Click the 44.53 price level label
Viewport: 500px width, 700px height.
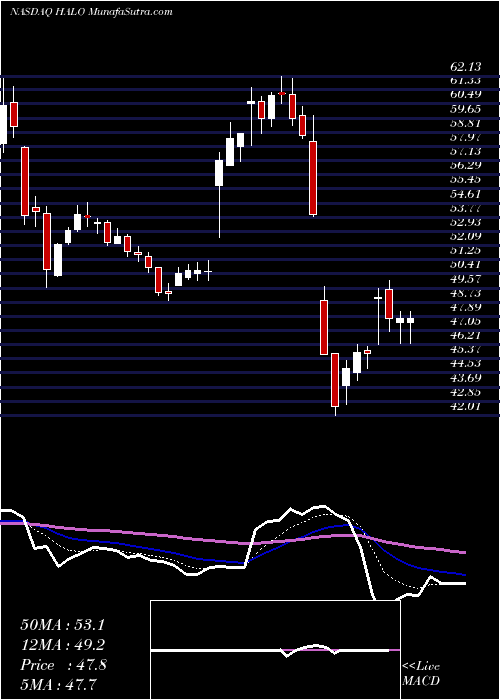click(x=466, y=363)
